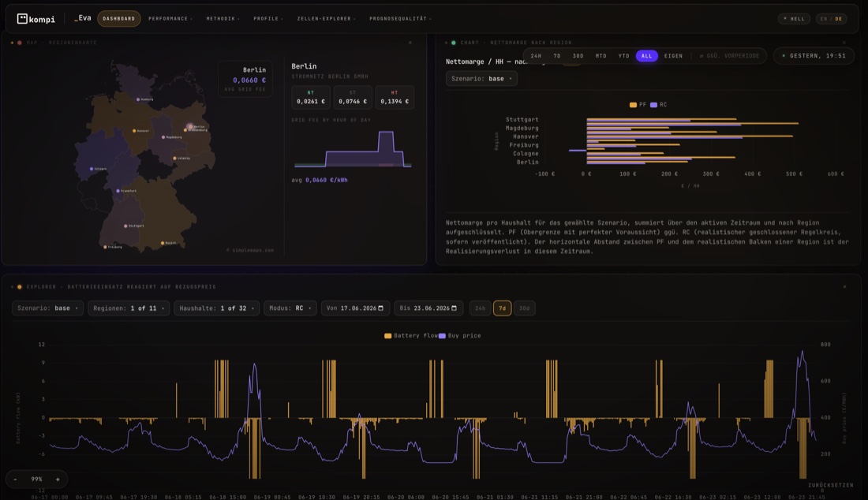Open the Zellen-Explorer menu
The width and height of the screenshot is (868, 500).
click(x=326, y=19)
